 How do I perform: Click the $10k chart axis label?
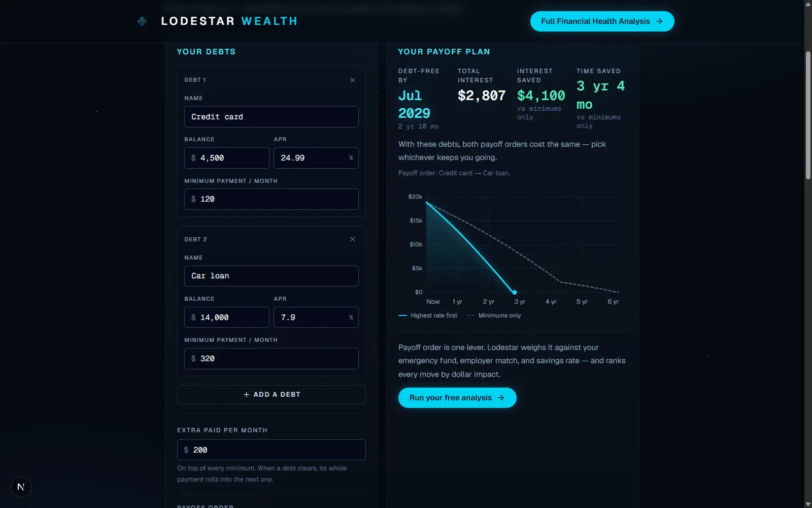416,244
